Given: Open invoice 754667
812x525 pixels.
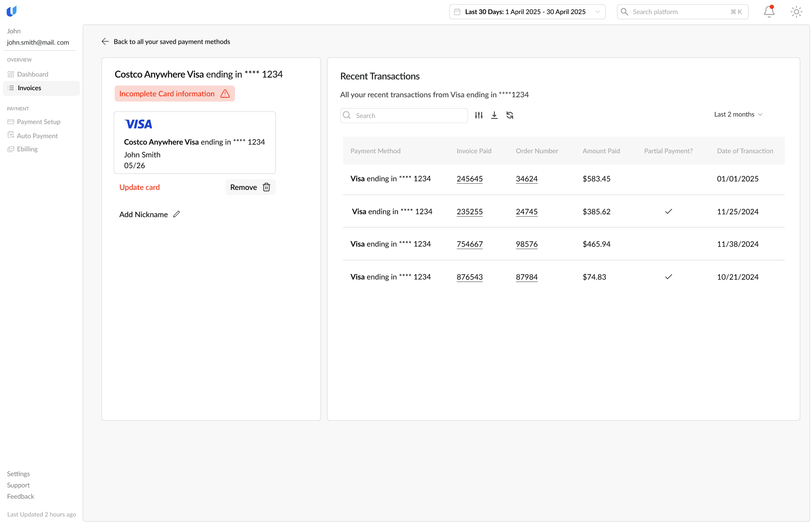Looking at the screenshot, I should tap(470, 244).
